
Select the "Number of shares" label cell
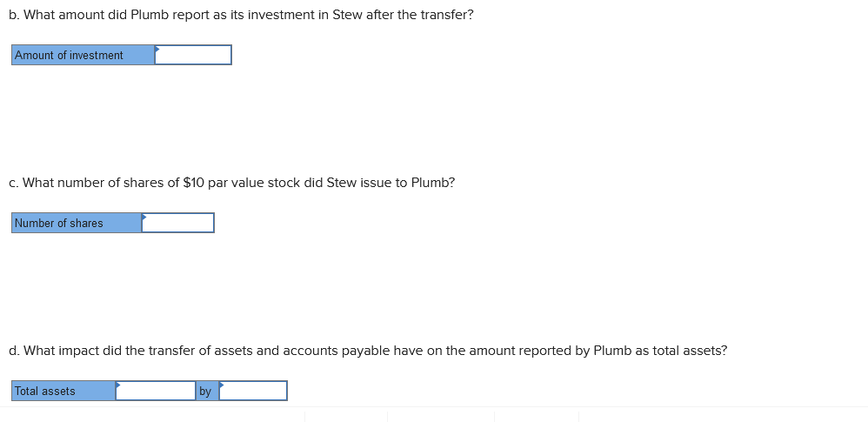tap(77, 223)
